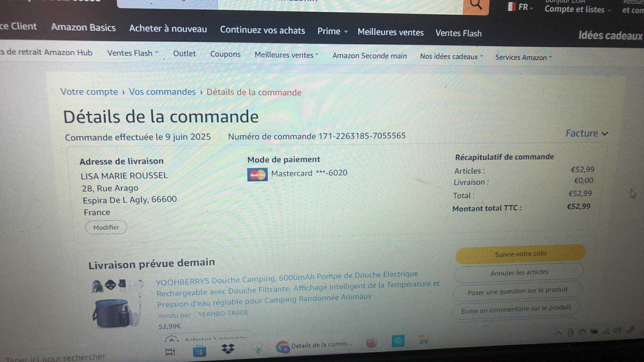The image size is (644, 362).
Task: Click the camping shower product thumbnail
Action: tap(117, 304)
